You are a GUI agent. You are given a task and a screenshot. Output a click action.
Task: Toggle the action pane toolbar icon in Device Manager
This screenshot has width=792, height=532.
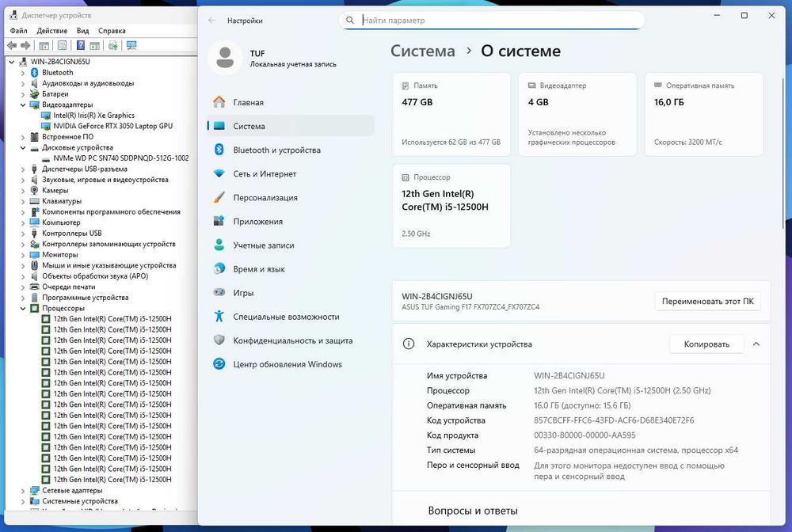(x=94, y=45)
